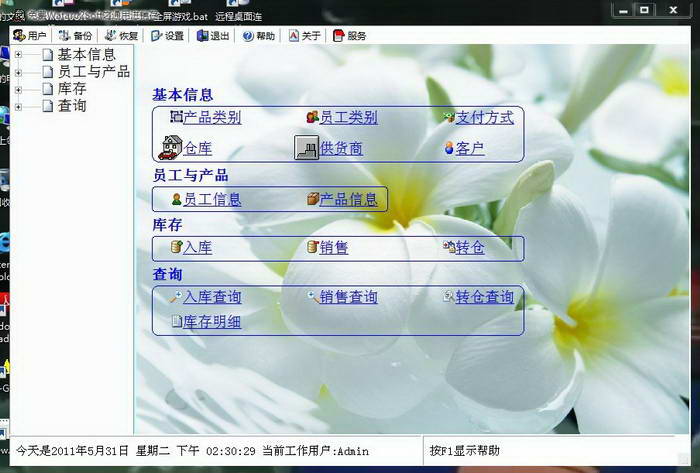Screen dimensions: 700x473
Task: Click the 退出 (Exit) toolbar button
Action: (x=213, y=36)
